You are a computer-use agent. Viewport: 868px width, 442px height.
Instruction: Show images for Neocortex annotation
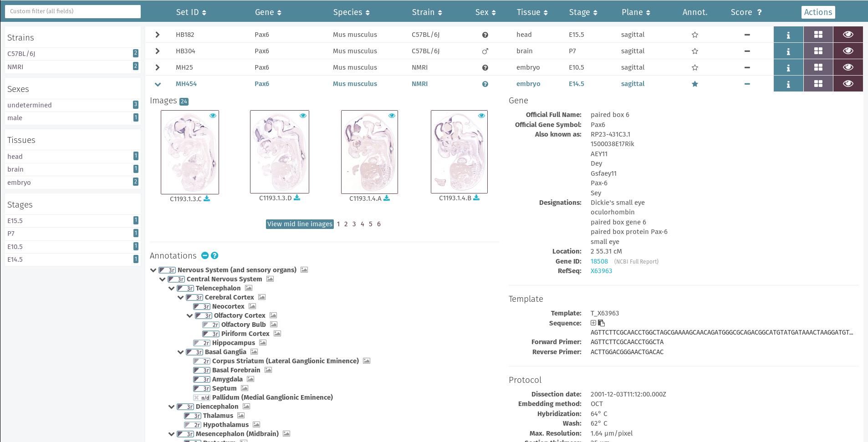[252, 306]
